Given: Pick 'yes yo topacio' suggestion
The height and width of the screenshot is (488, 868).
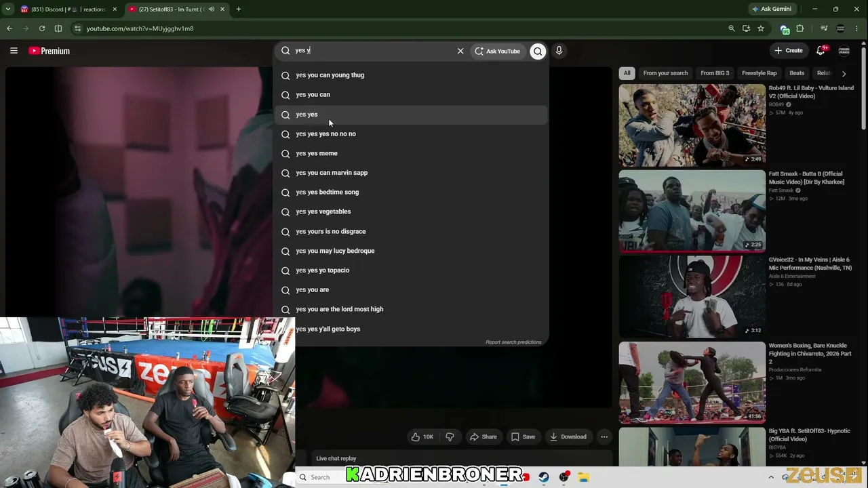Looking at the screenshot, I should click(411, 270).
